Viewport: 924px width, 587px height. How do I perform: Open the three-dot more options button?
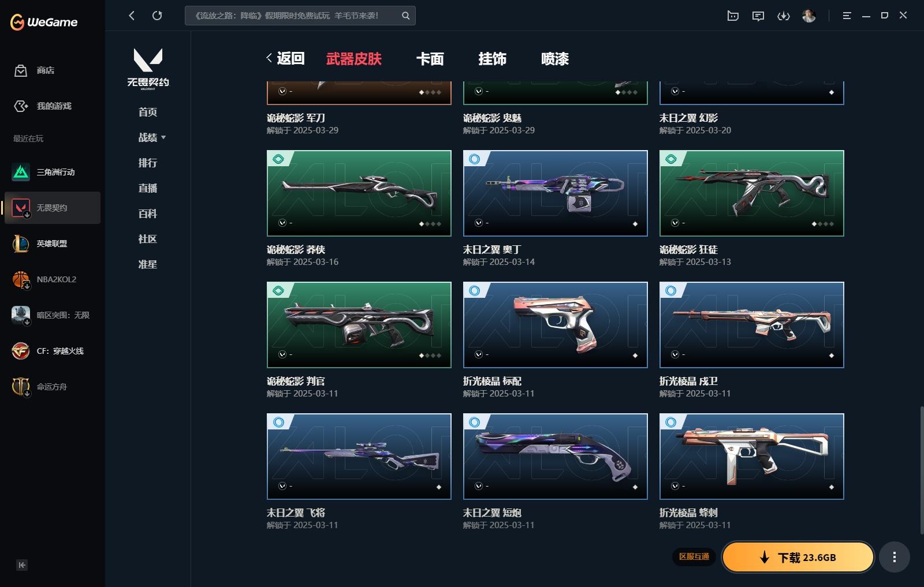coord(895,557)
